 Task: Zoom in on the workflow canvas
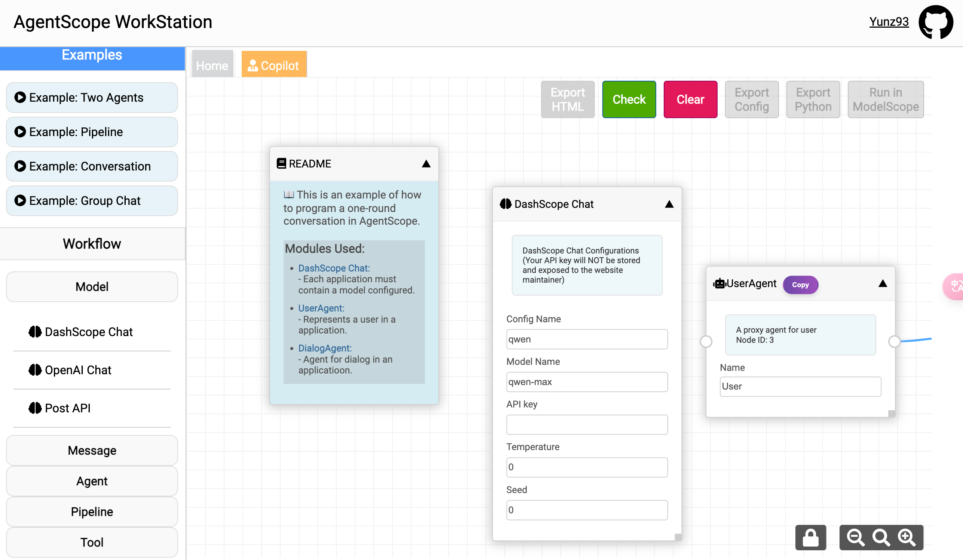pos(907,537)
